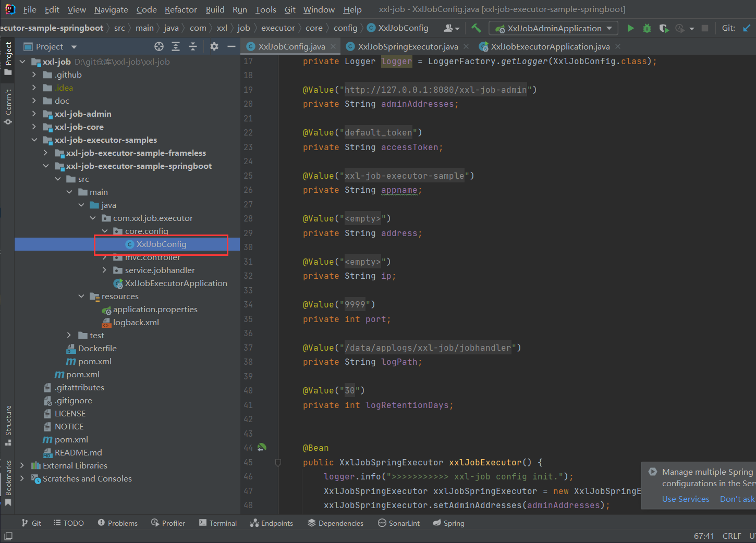
Task: Build project with the hammer icon
Action: pos(476,28)
